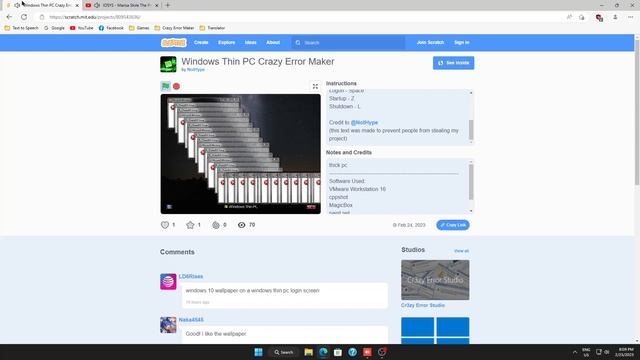
Task: Click the Windows Start button
Action: pyautogui.click(x=258, y=352)
